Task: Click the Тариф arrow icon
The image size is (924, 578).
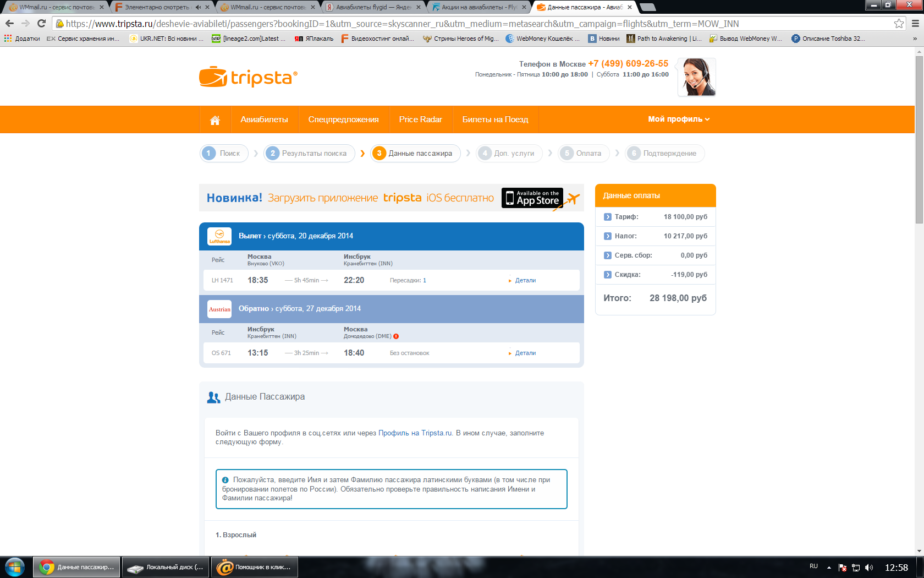Action: (607, 217)
